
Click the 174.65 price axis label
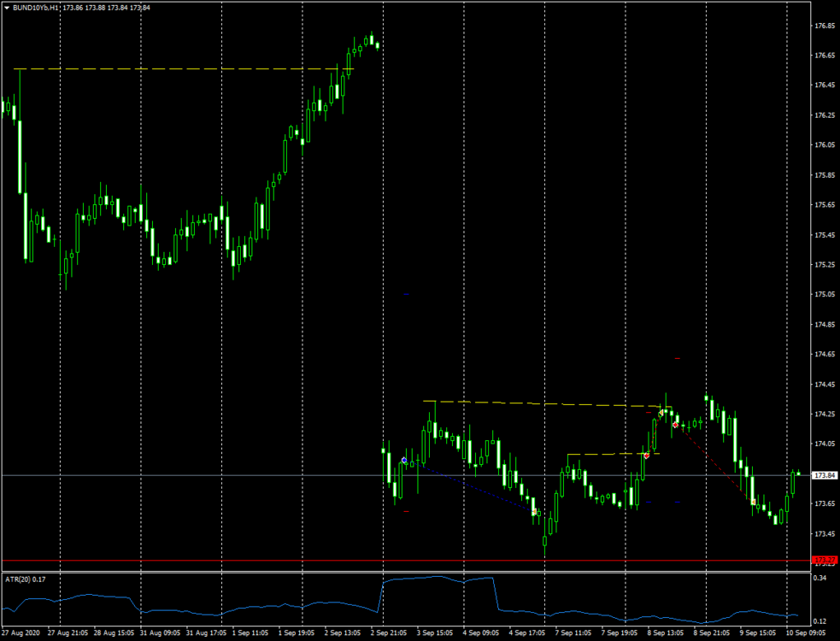click(825, 355)
